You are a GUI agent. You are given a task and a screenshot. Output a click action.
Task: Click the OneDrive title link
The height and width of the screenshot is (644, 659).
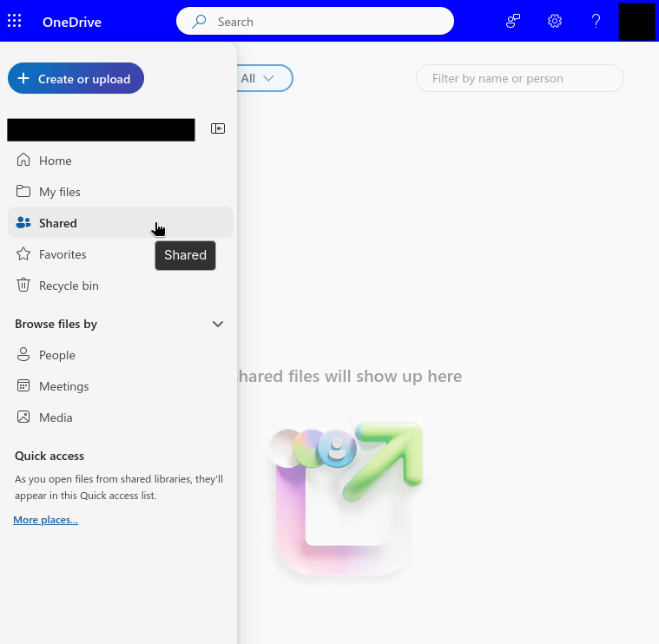coord(72,22)
